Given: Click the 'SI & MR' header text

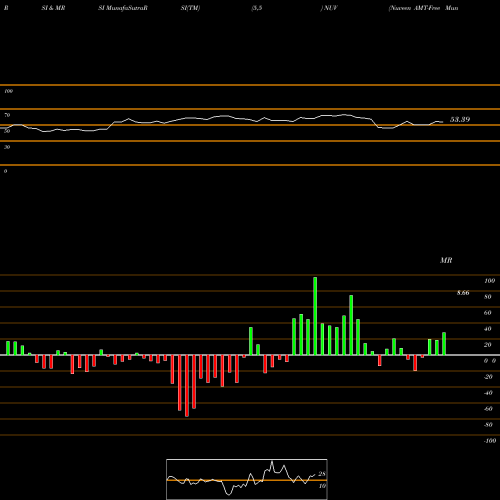Looking at the screenshot, I should (x=53, y=8).
